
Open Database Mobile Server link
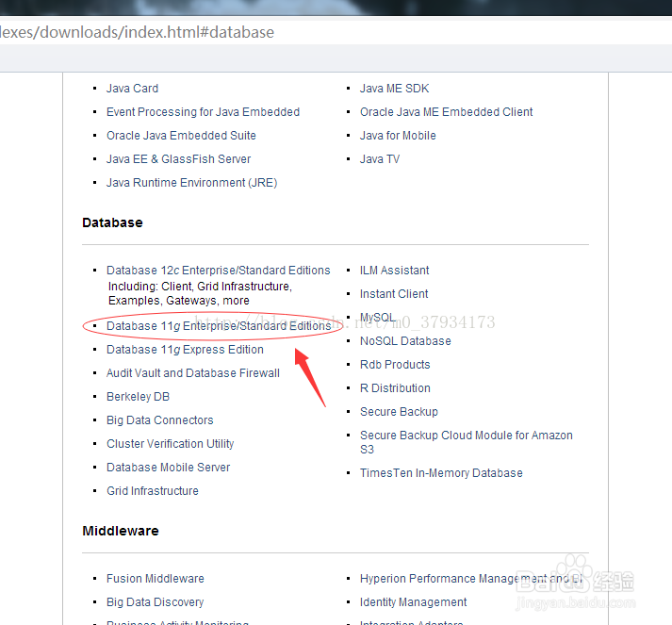point(169,468)
